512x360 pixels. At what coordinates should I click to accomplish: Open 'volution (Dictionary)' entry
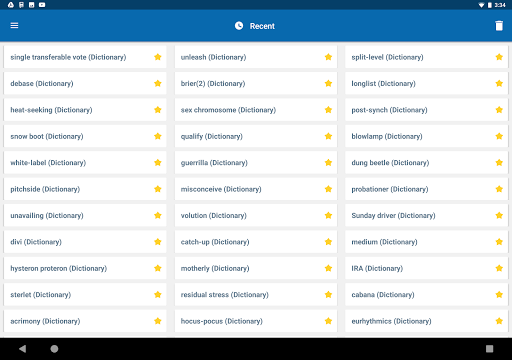(x=256, y=215)
